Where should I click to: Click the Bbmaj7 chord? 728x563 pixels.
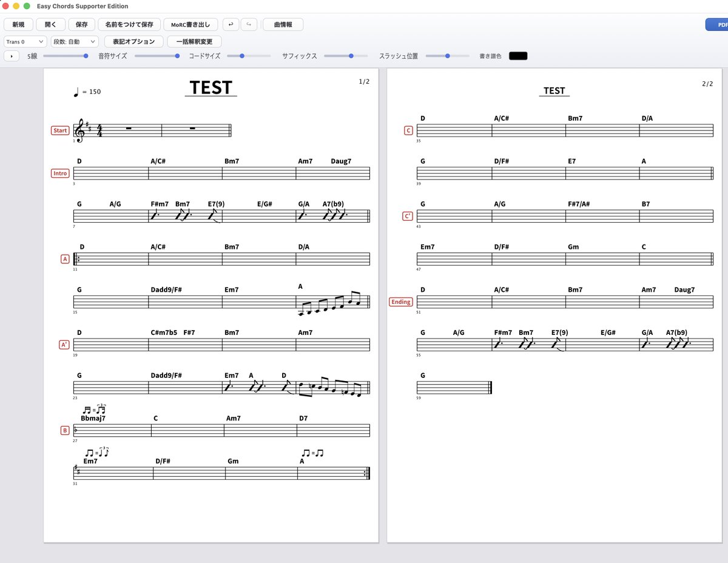click(x=93, y=419)
